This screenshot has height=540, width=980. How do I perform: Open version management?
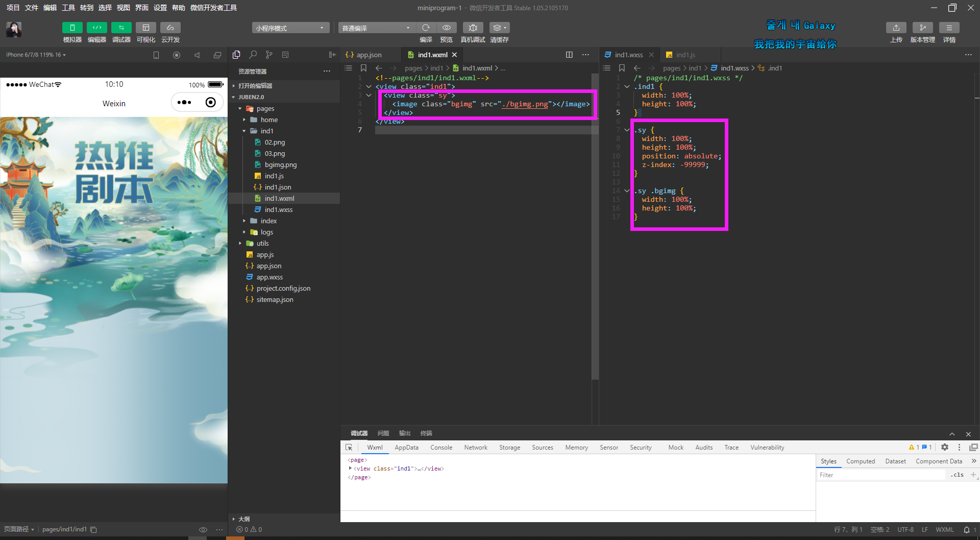point(923,28)
